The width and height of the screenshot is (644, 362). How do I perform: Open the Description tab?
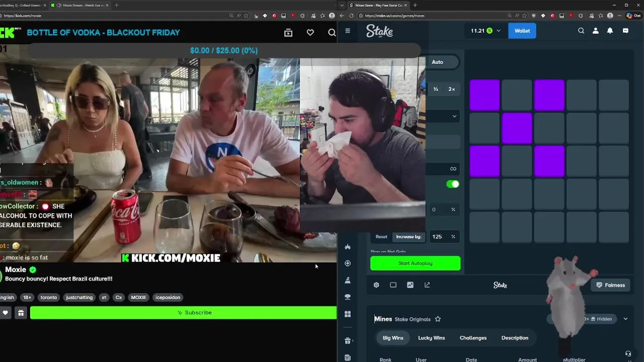515,338
